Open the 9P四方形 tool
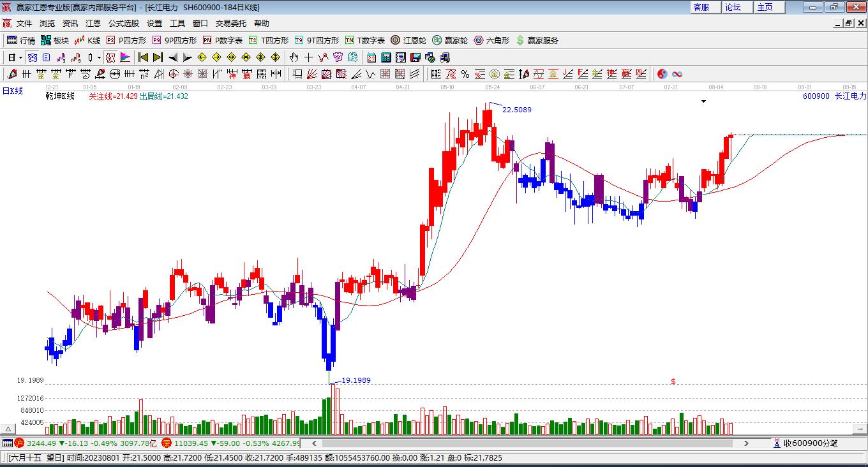Image resolution: width=868 pixels, height=467 pixels. click(174, 40)
